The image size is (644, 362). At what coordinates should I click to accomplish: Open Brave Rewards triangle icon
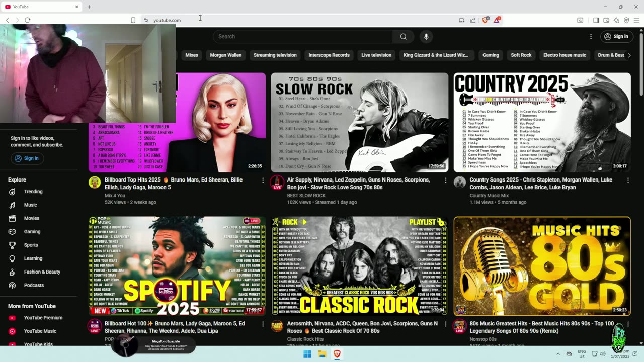click(497, 20)
